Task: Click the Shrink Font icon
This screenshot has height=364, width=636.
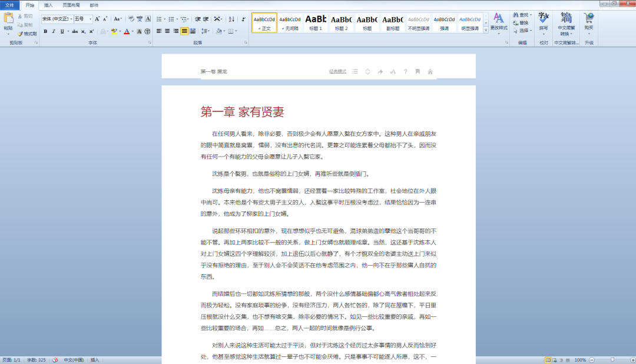Action: (105, 19)
